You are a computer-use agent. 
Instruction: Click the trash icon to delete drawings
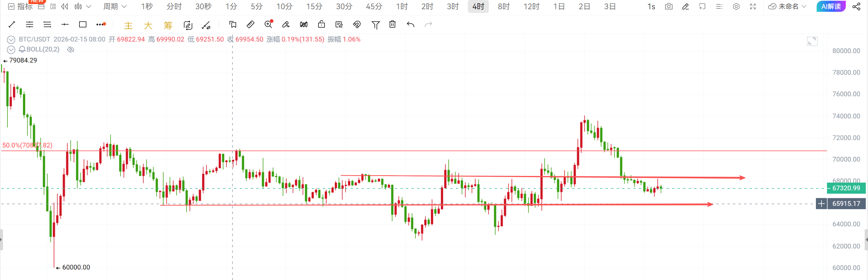coord(392,24)
